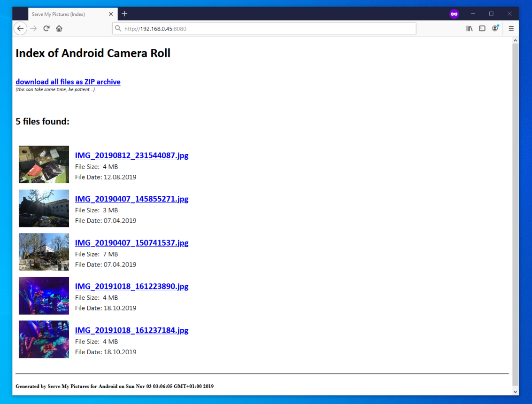
Task: Select the Serve My Pictures (Index) tab
Action: point(73,14)
